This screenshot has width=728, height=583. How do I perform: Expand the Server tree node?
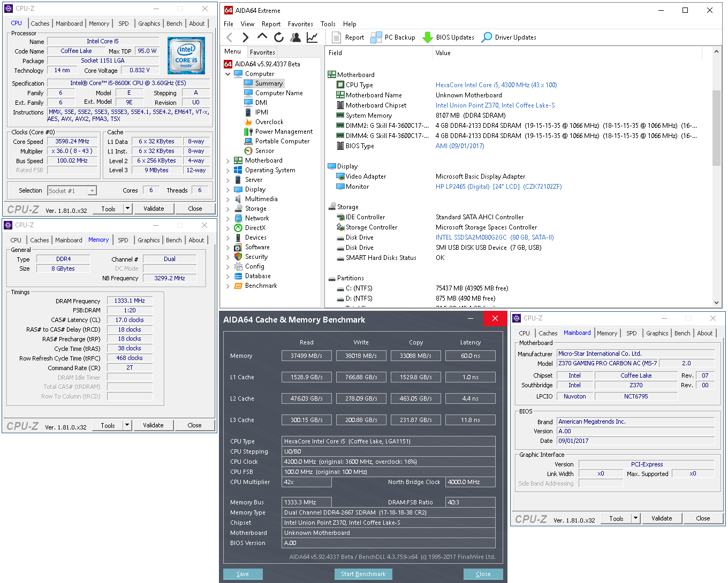tap(228, 180)
